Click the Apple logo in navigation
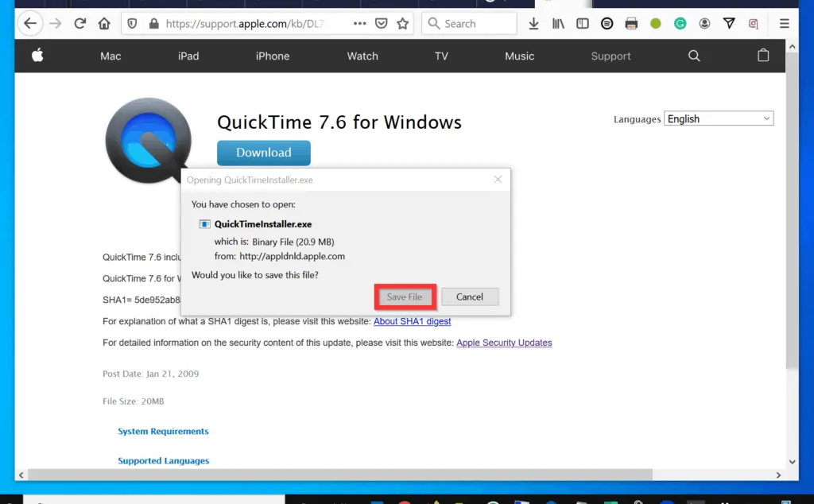Viewport: 814px width, 504px height. 37,55
